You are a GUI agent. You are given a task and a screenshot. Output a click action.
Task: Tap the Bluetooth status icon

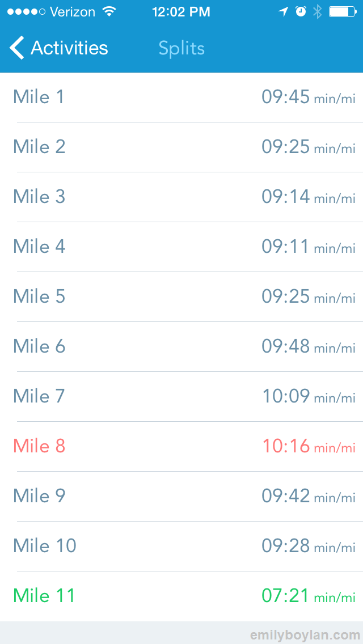317,12
